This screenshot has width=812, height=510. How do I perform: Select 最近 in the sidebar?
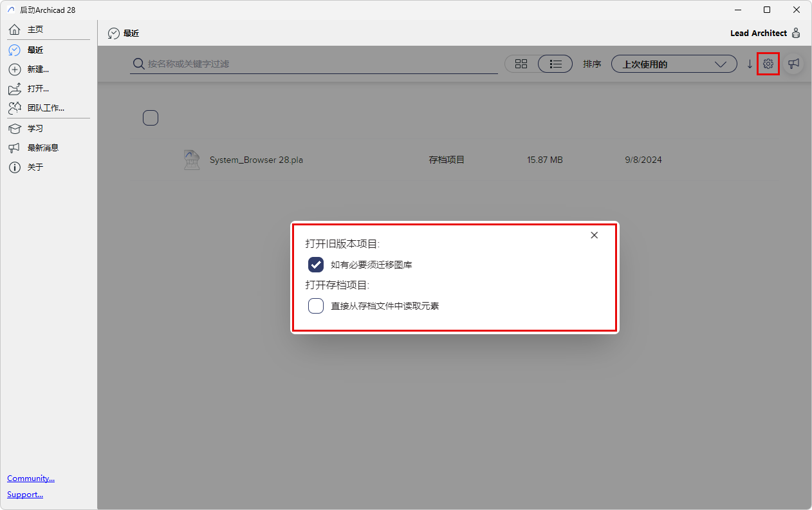[35, 50]
